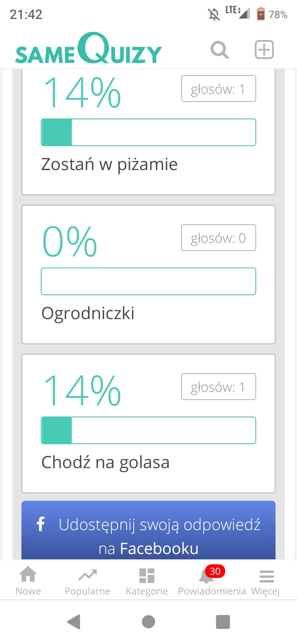Click the empty Ogrodniczki progress bar
The width and height of the screenshot is (297, 644).
point(148,282)
